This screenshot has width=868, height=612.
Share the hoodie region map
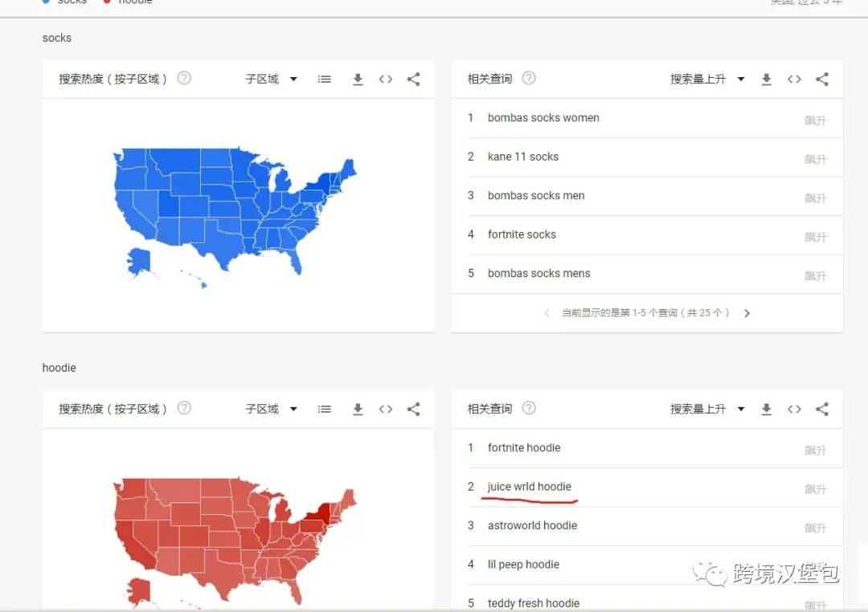click(x=413, y=409)
